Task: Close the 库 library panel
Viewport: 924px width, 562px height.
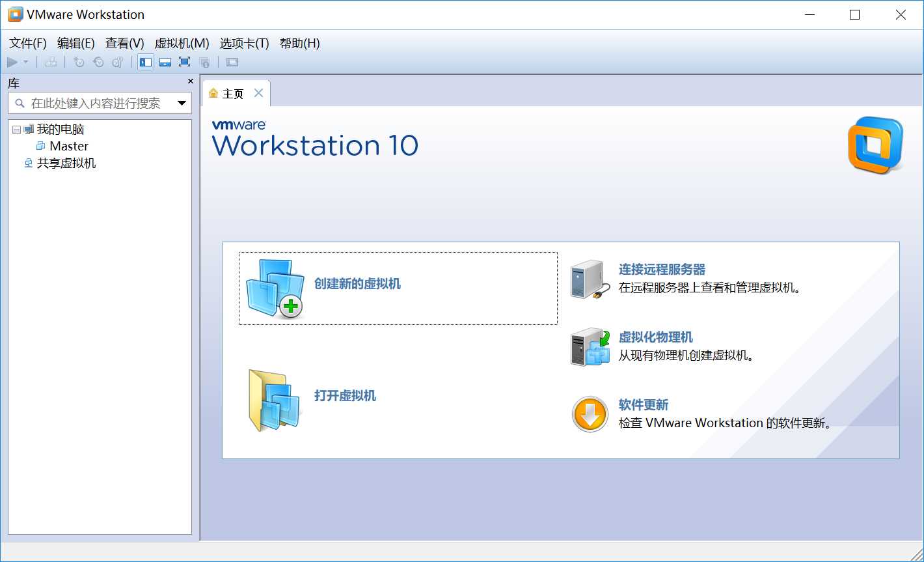Action: pos(191,81)
